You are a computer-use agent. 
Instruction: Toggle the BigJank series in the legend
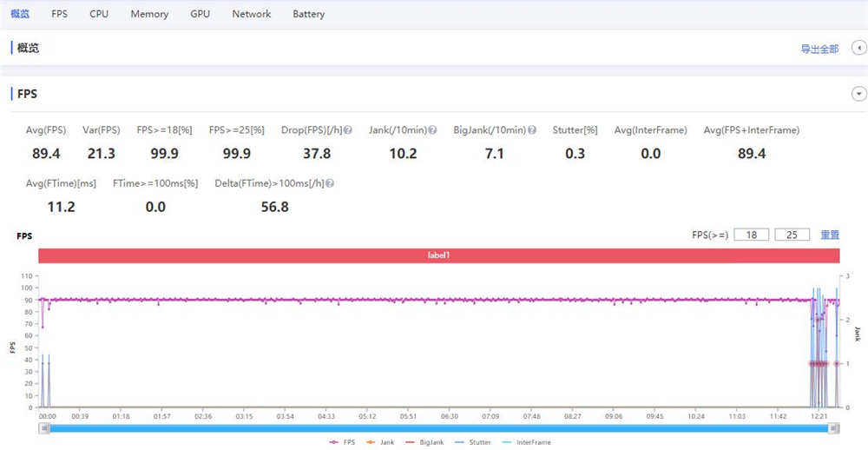click(x=424, y=442)
